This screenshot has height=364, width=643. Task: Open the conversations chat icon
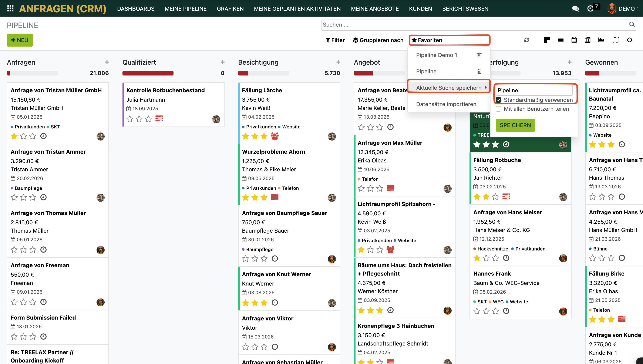[x=575, y=9]
